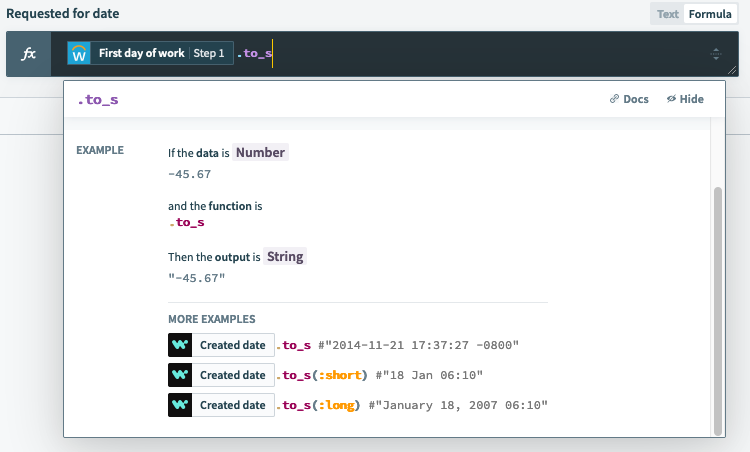This screenshot has width=750, height=452.
Task: Click the crossed-eye icon beside Hide
Action: [x=671, y=99]
